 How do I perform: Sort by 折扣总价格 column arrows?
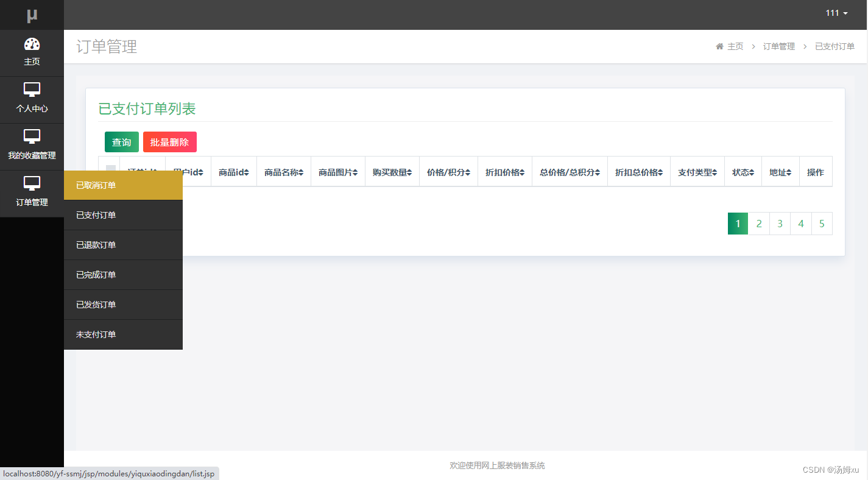(x=660, y=173)
